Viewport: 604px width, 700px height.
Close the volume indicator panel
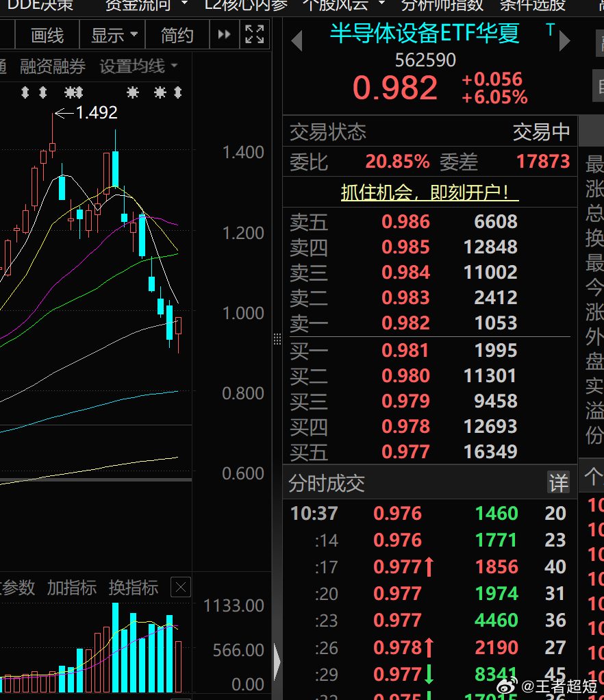click(181, 587)
